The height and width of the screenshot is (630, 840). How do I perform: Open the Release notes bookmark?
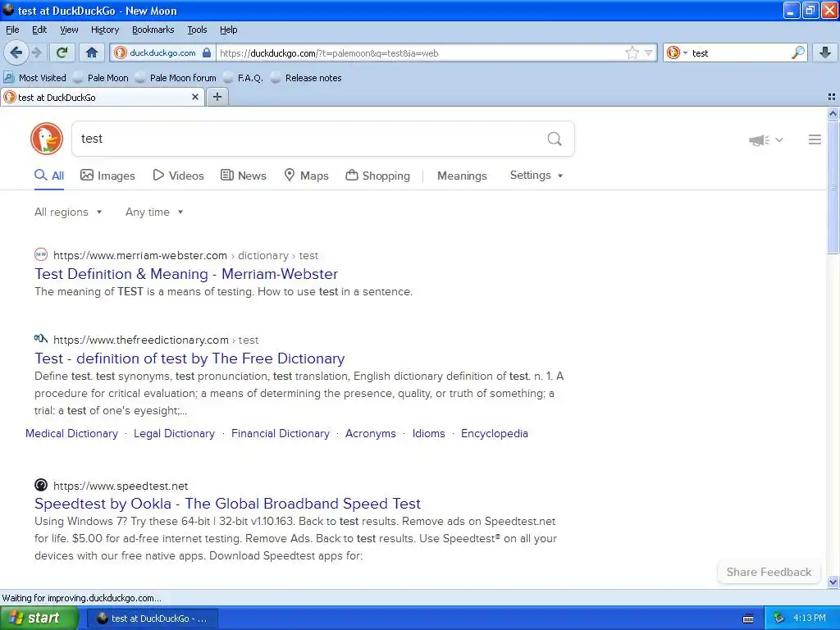(x=306, y=78)
